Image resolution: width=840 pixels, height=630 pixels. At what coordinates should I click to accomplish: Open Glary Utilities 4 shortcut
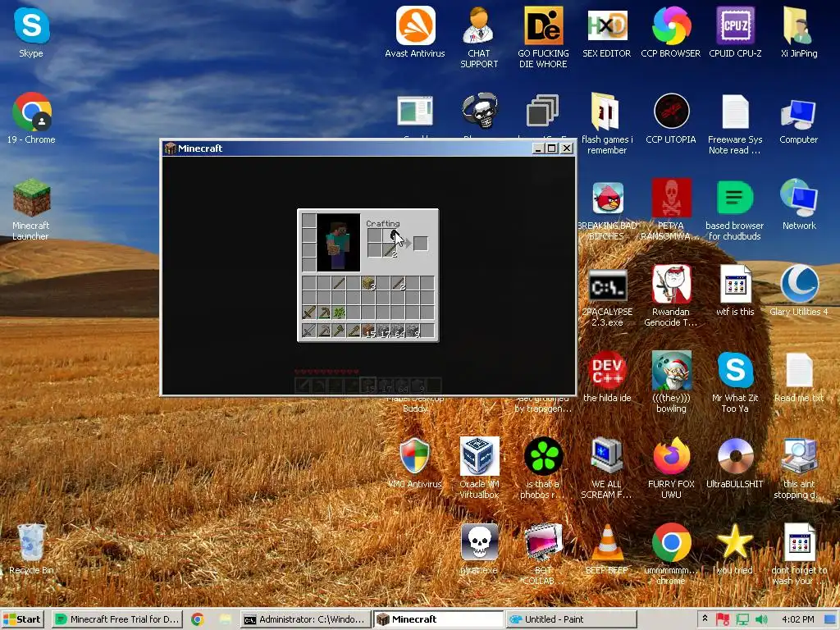pyautogui.click(x=798, y=290)
